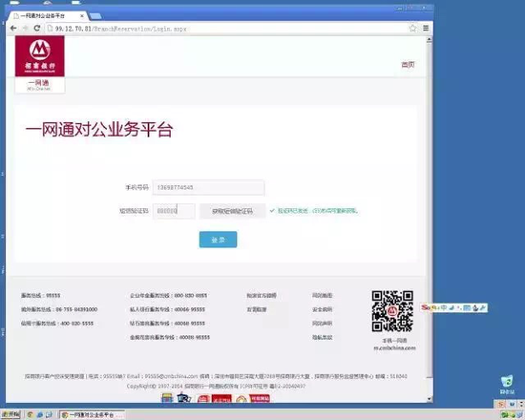This screenshot has height=420, width=525.
Task: Click the show desktop quick launch icon
Action: (x=50, y=414)
